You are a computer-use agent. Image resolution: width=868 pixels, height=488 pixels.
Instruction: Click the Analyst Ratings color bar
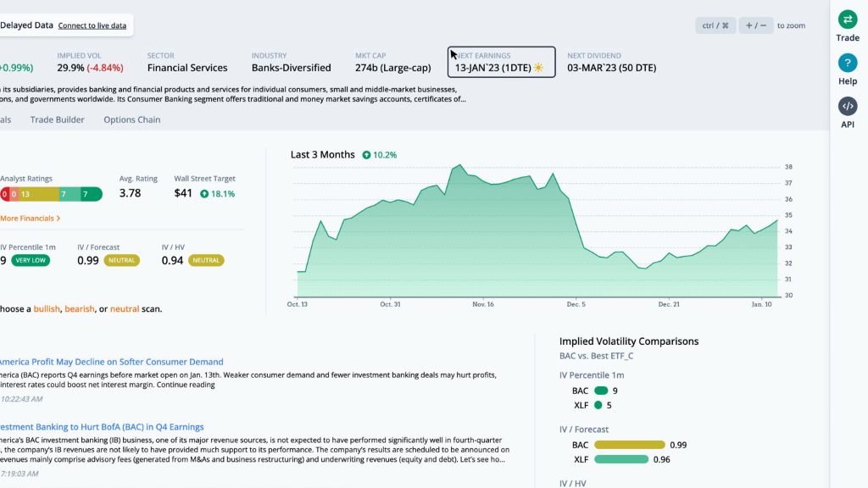tap(51, 194)
